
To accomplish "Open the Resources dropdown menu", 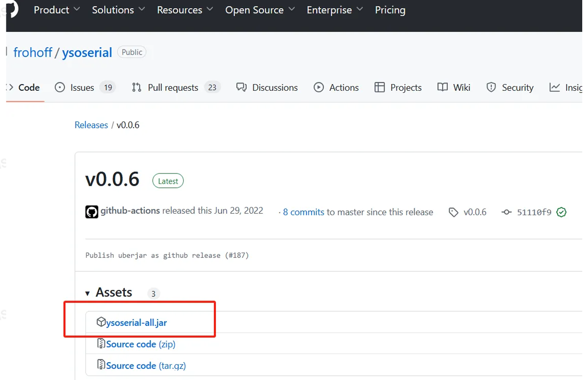I will pyautogui.click(x=185, y=10).
